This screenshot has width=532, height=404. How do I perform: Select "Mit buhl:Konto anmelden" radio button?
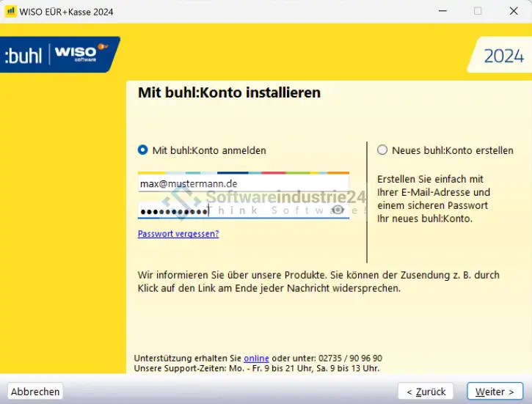(143, 150)
